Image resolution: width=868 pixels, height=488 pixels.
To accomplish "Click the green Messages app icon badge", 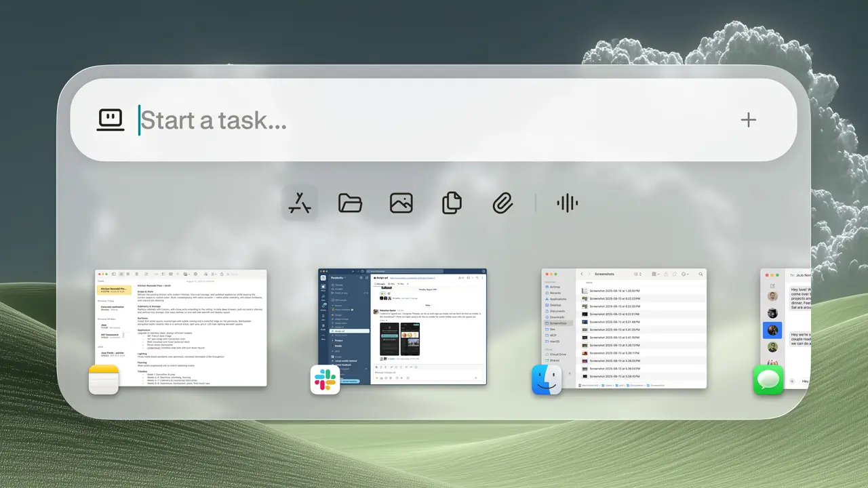I will pos(768,380).
